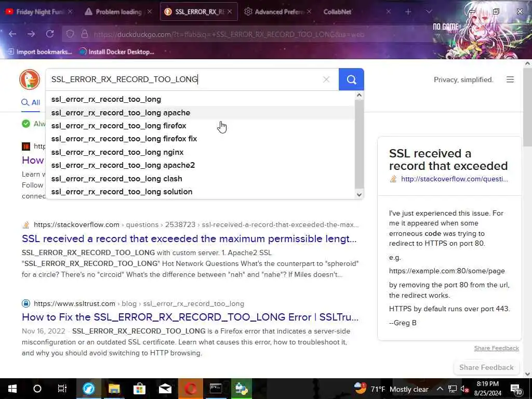Open Stack Overflow SSL received a record result
Image resolution: width=532 pixels, height=399 pixels.
189,239
